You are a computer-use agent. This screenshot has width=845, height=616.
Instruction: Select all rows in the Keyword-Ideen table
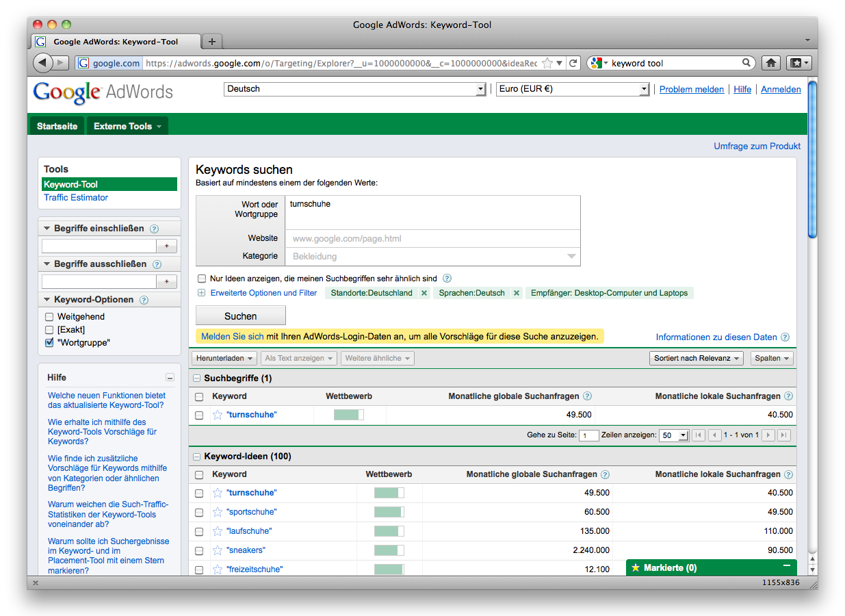[x=199, y=475]
